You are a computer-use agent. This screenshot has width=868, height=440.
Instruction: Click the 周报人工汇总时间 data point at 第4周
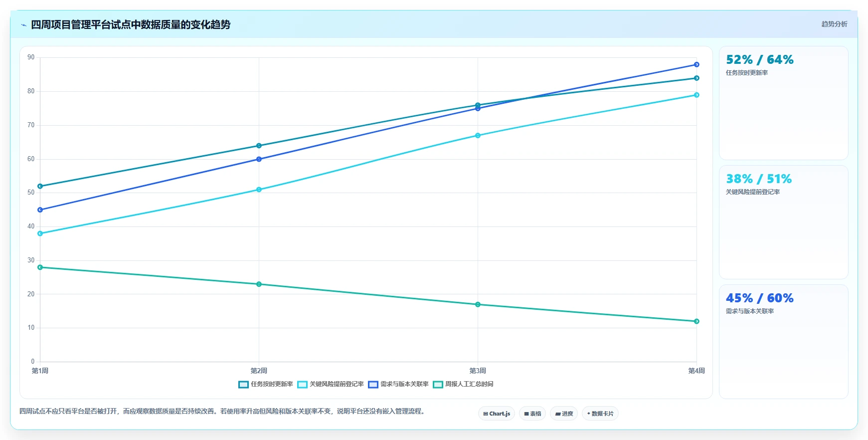click(696, 321)
